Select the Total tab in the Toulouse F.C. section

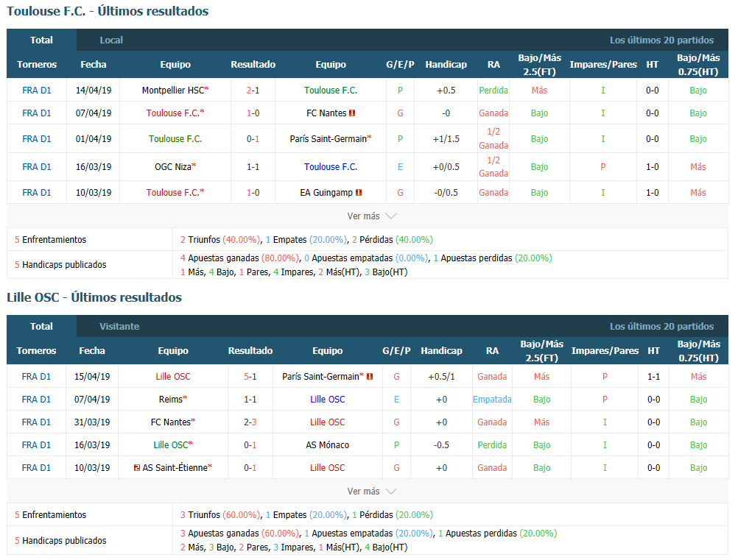click(x=41, y=40)
